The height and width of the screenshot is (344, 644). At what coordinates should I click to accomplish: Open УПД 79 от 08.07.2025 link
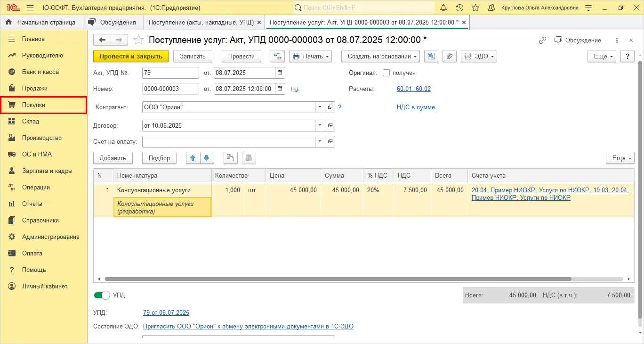click(x=166, y=312)
